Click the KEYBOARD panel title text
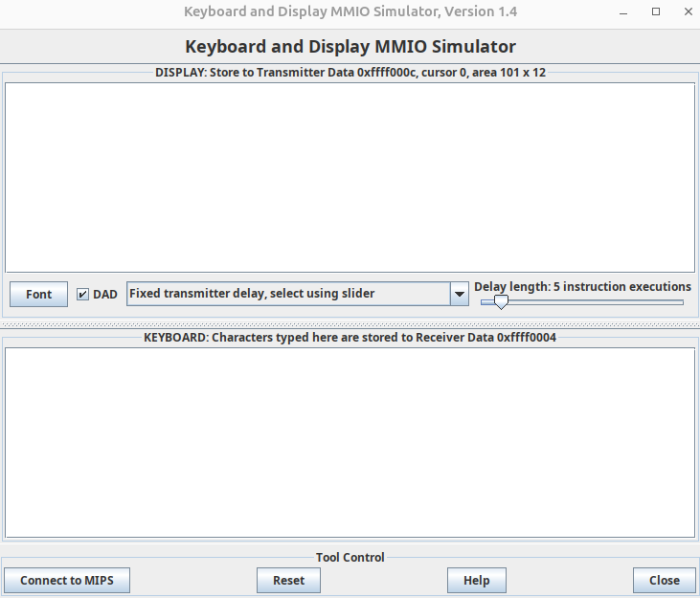 tap(350, 338)
